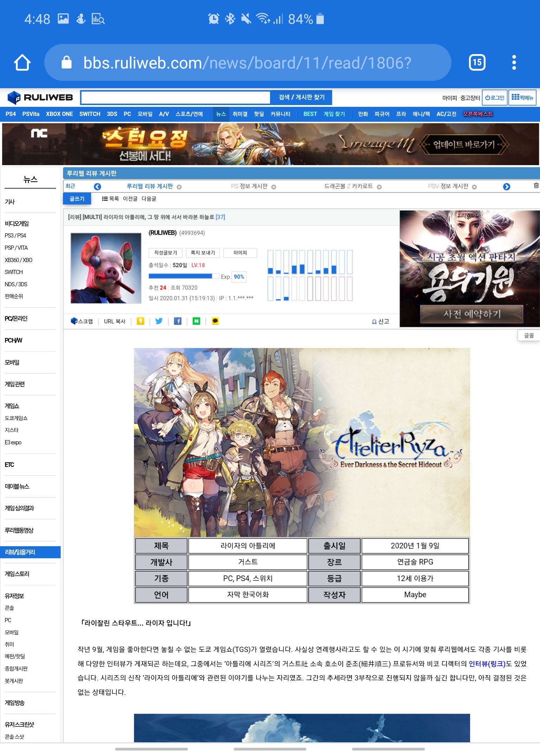Click the 루리웹 리뷰 게시판 board header
Screen dimensions: 540x756
click(92, 174)
